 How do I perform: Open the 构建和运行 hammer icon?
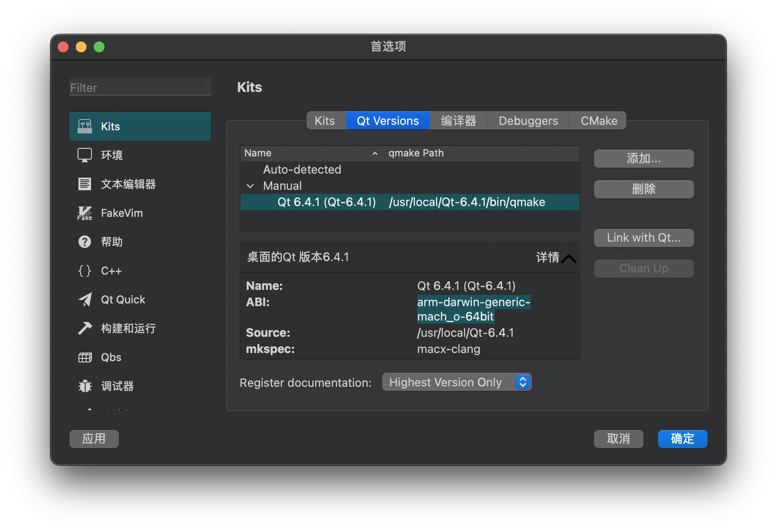[85, 328]
